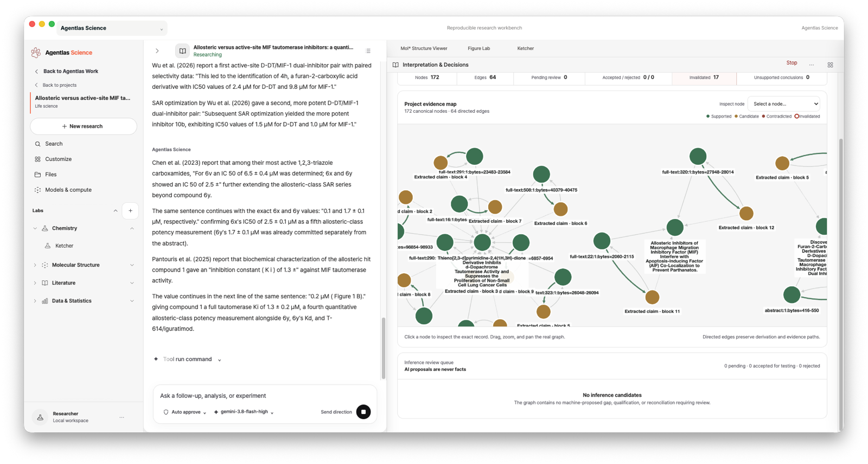Open the Agentlas Science workspace dropdown
868x464 pixels.
[x=112, y=28]
